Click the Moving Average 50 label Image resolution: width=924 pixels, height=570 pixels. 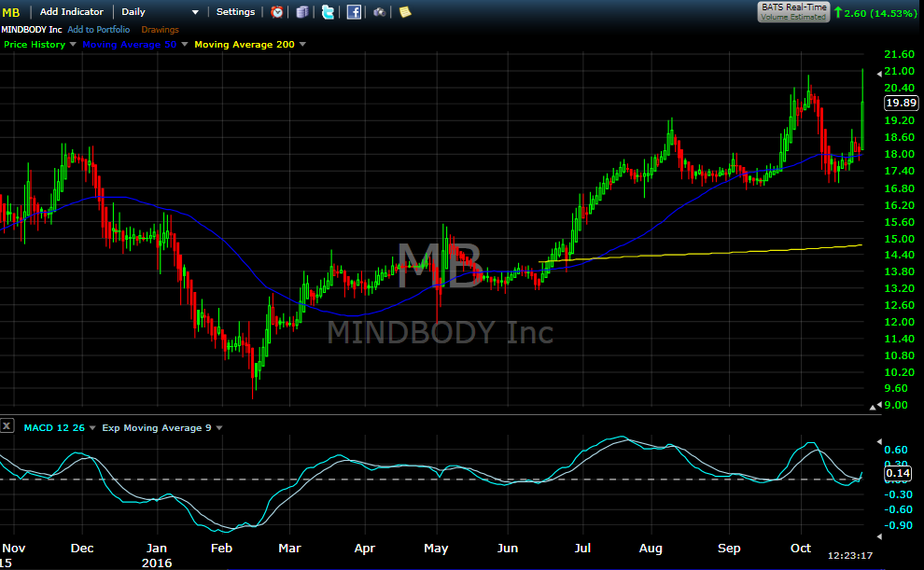pyautogui.click(x=129, y=44)
